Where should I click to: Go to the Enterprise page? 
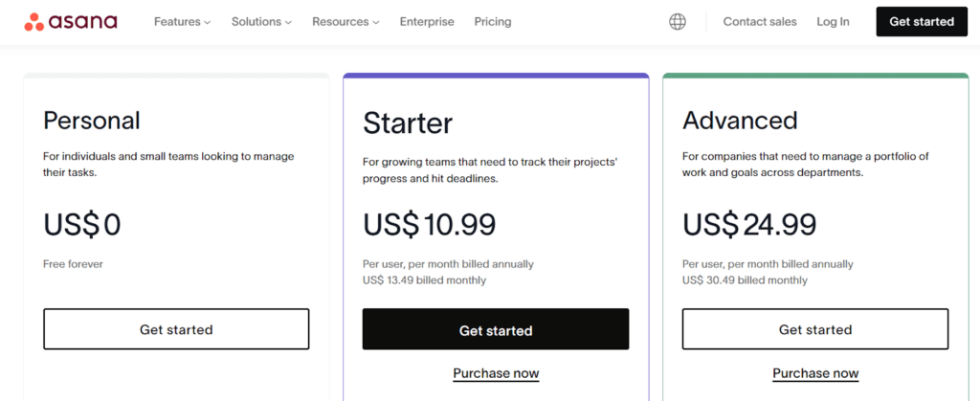click(427, 22)
